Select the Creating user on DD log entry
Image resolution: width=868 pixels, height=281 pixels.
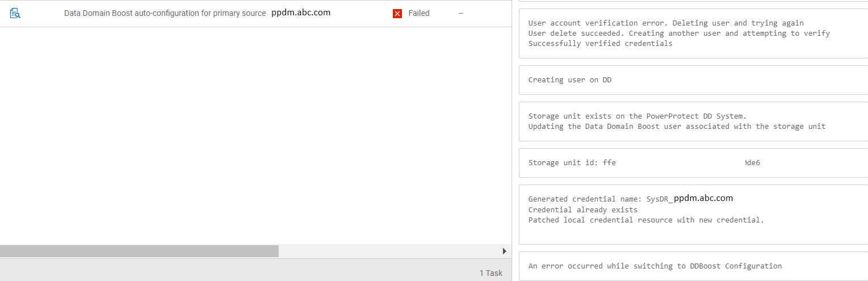click(x=570, y=79)
